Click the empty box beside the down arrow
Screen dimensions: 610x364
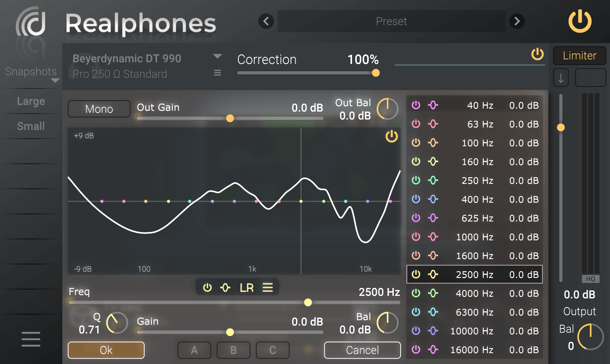pyautogui.click(x=590, y=78)
